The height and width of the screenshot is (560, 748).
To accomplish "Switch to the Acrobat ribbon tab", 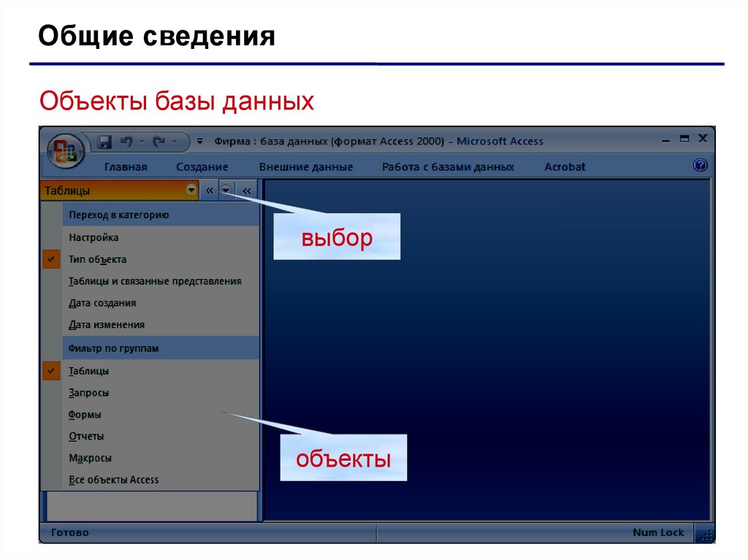I will (x=565, y=167).
